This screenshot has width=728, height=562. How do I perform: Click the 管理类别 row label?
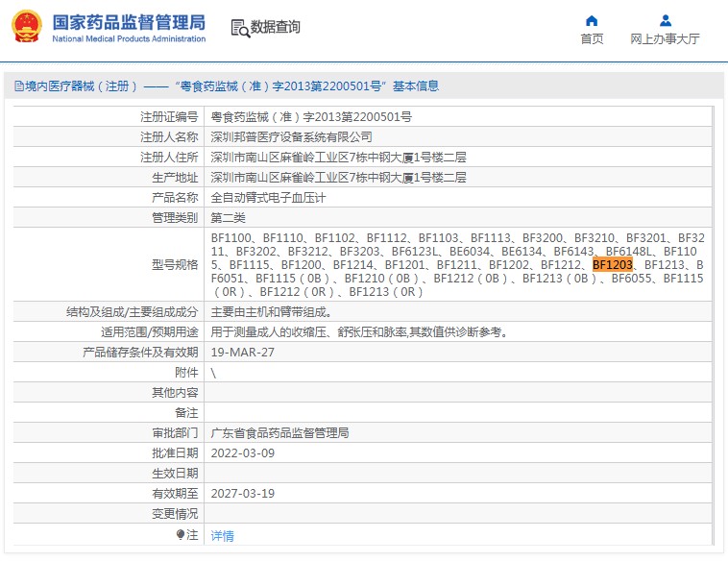pyautogui.click(x=175, y=217)
